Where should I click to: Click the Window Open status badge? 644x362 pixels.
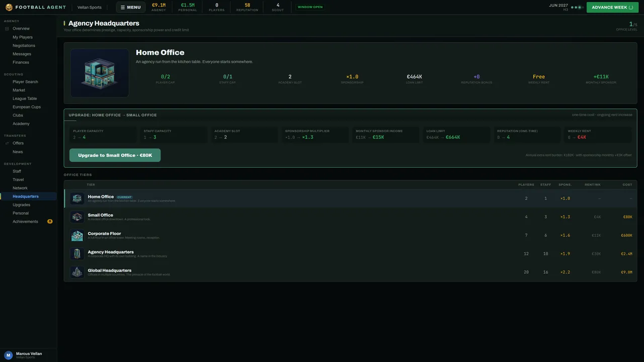[x=310, y=7]
